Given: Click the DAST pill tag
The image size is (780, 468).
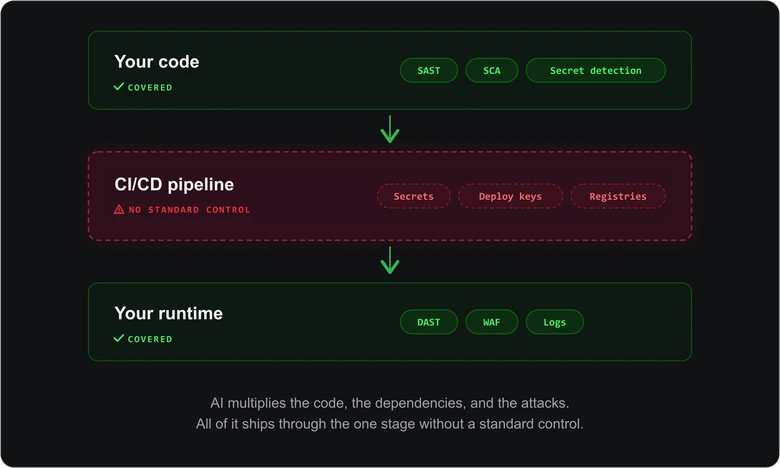Looking at the screenshot, I should 428,322.
